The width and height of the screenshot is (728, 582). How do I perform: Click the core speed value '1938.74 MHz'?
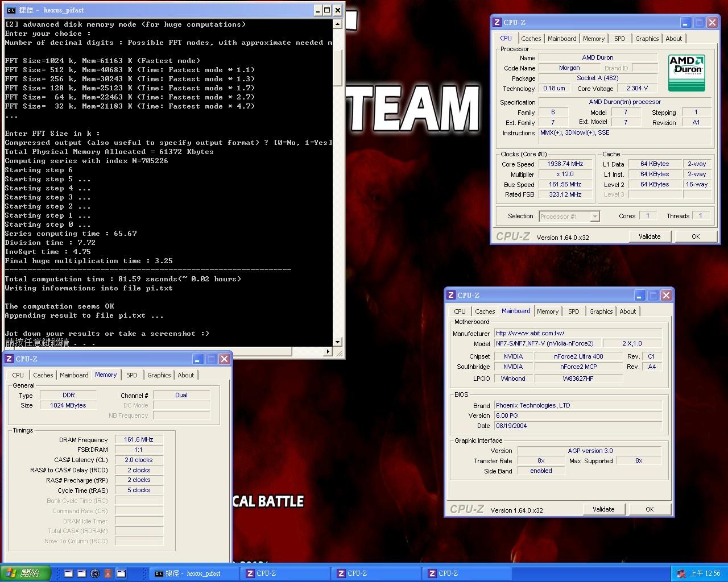[565, 164]
